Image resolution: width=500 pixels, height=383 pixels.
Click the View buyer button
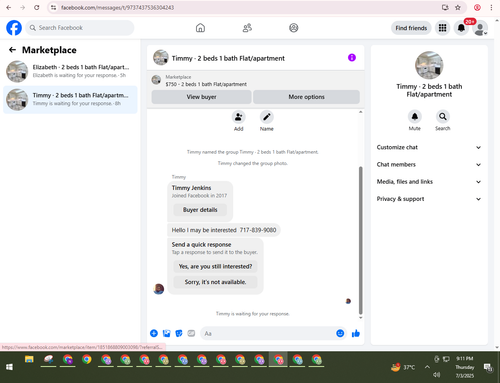[x=201, y=97]
